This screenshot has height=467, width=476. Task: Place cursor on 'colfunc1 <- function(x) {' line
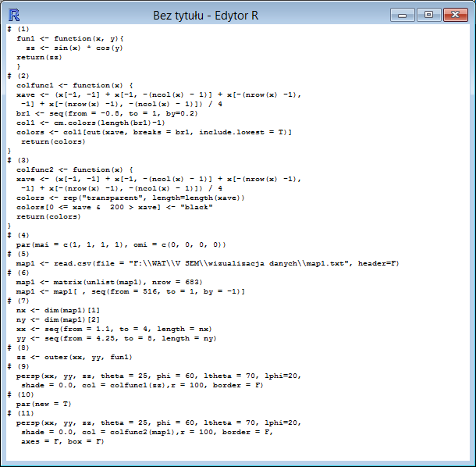75,85
